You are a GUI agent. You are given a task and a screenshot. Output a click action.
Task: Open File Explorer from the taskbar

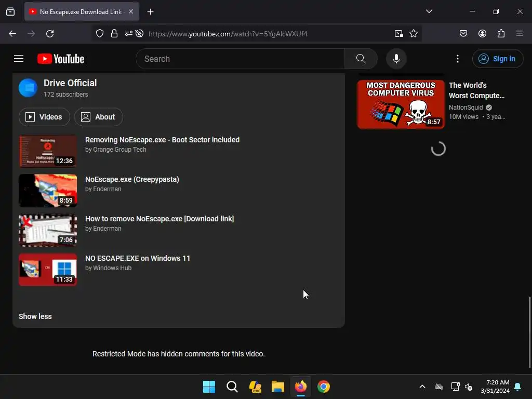click(278, 387)
